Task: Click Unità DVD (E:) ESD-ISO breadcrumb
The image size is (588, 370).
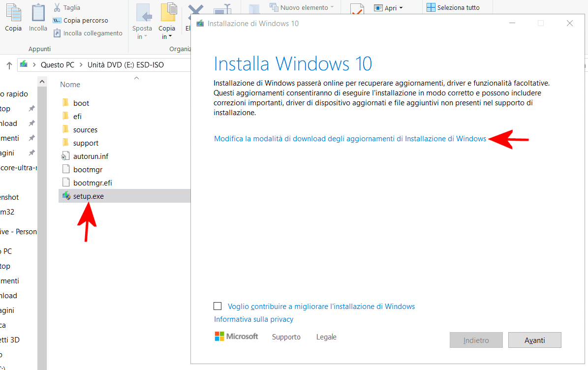Action: (125, 65)
